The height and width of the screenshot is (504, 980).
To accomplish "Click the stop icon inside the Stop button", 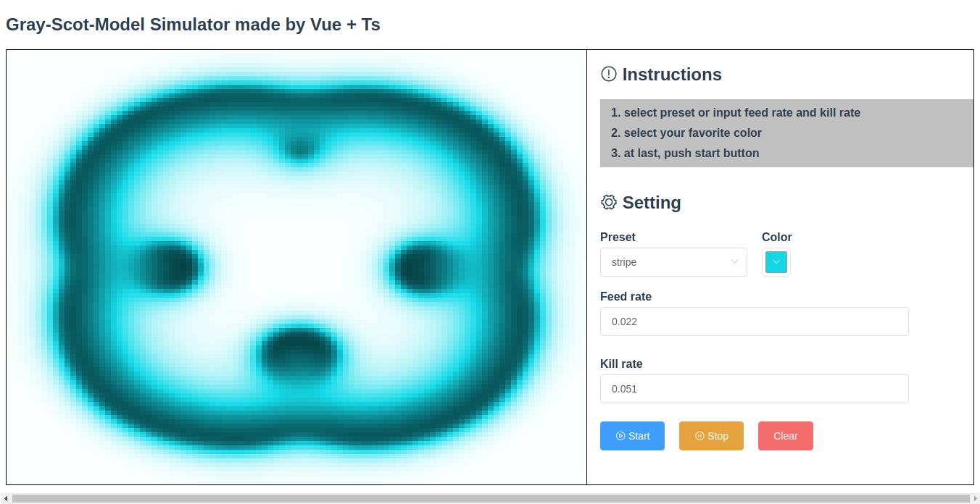I will click(698, 435).
